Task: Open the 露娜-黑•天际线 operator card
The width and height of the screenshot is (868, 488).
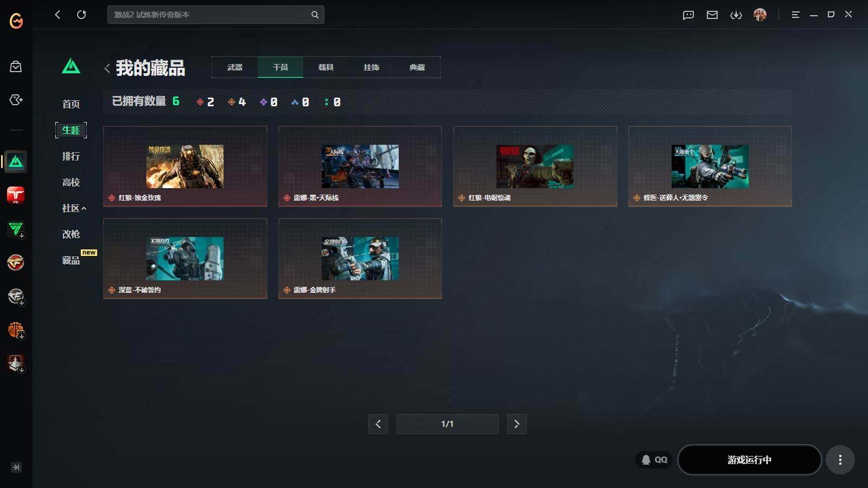Action: [360, 166]
